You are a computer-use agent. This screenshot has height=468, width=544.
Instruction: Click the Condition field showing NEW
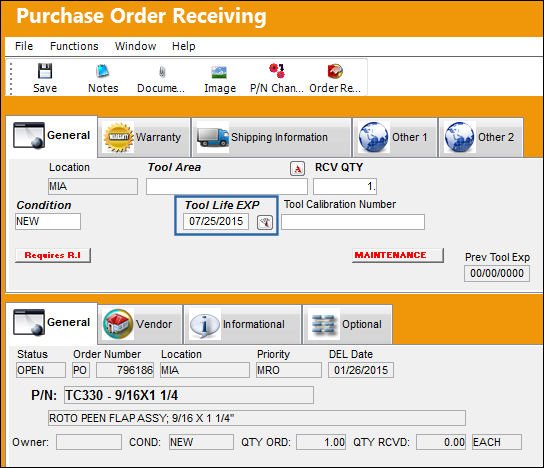[x=48, y=221]
